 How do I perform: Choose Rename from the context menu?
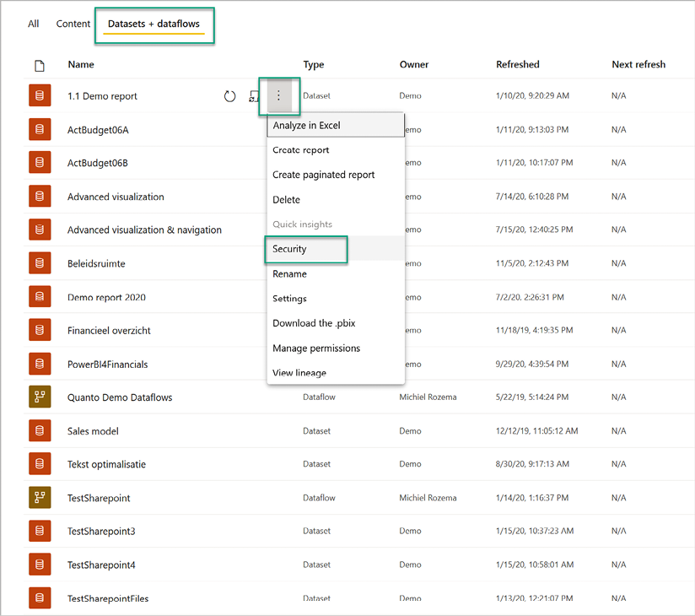point(336,273)
